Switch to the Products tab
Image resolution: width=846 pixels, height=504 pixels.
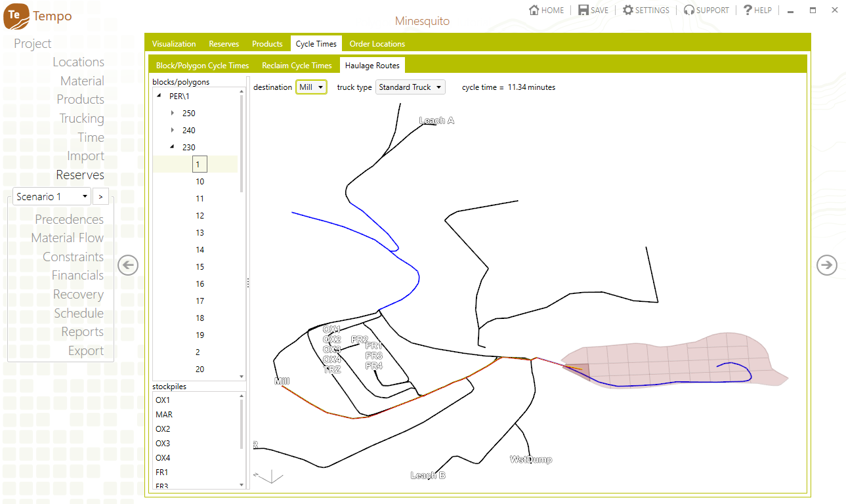tap(267, 44)
